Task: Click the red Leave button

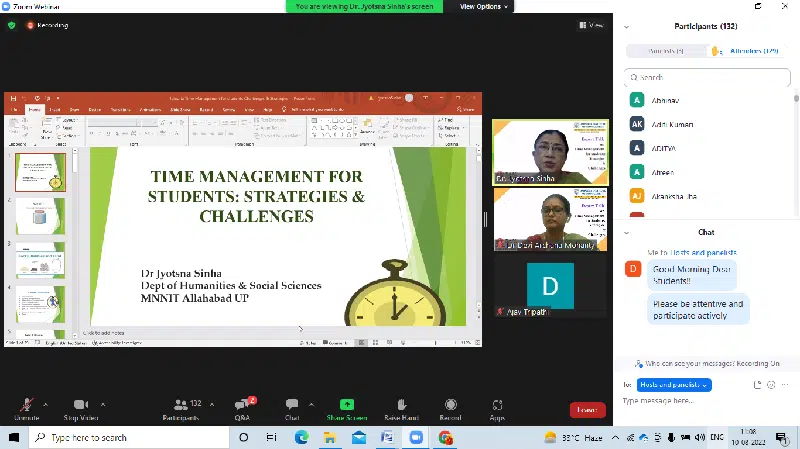Action: (587, 409)
